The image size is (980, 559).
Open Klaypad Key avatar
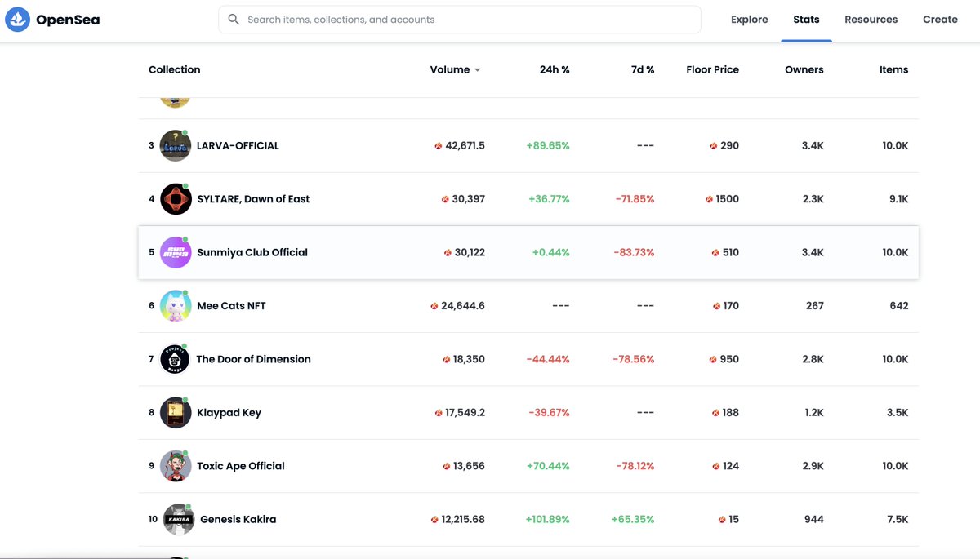coord(176,413)
